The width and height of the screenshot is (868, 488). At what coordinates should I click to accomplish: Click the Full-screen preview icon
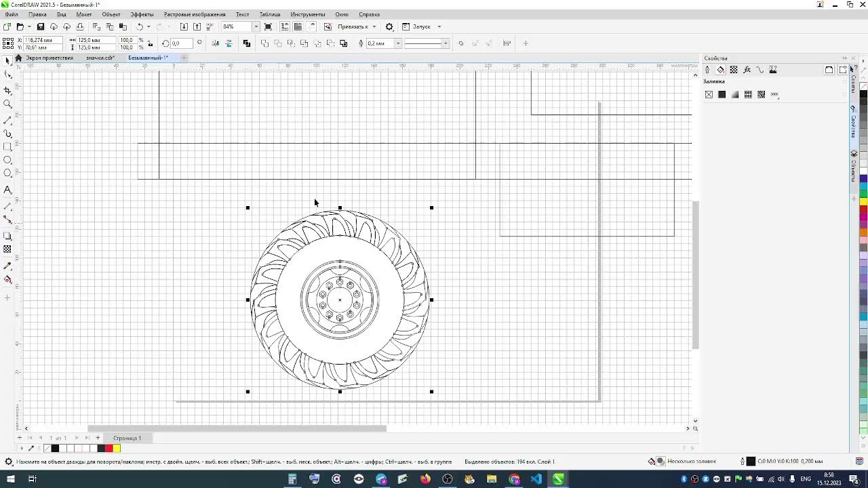pyautogui.click(x=269, y=26)
